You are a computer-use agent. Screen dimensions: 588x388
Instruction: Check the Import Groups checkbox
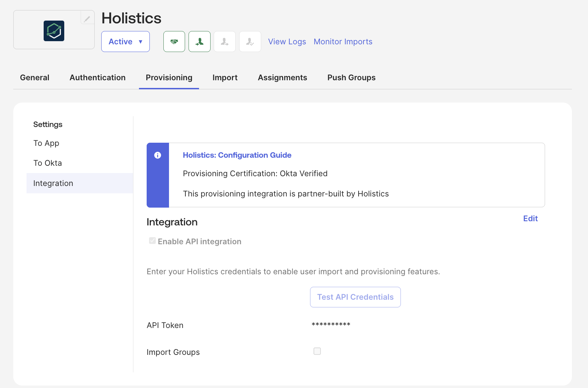317,351
